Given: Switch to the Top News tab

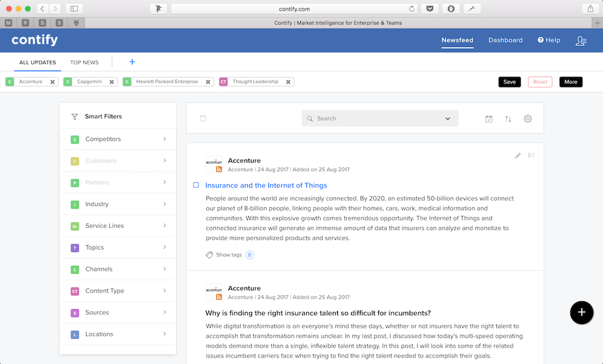Looking at the screenshot, I should 84,63.
